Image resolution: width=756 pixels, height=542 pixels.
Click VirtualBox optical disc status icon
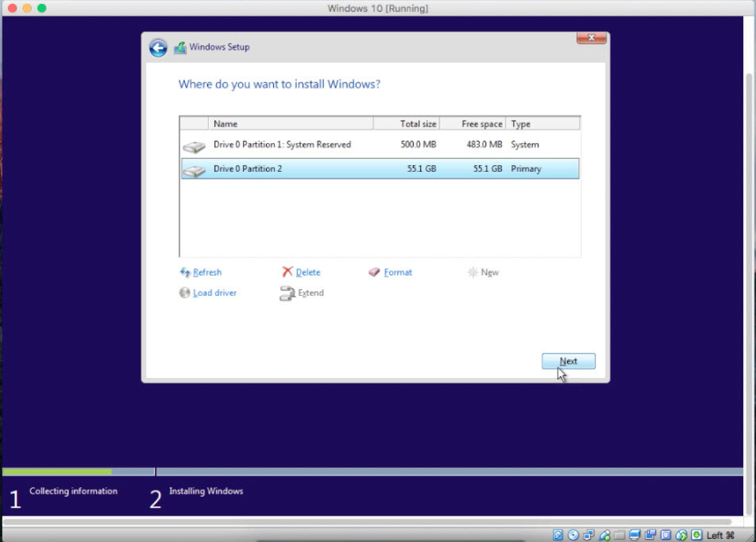pos(573,535)
